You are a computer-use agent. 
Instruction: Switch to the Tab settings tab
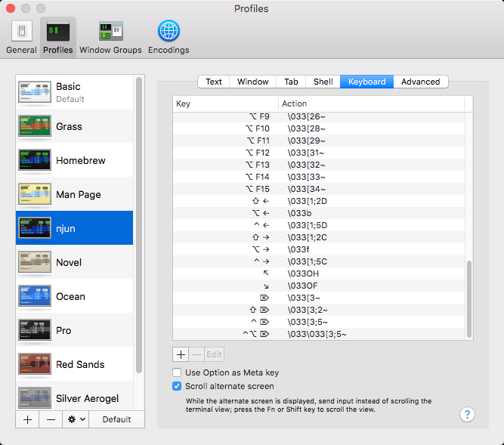(x=291, y=82)
